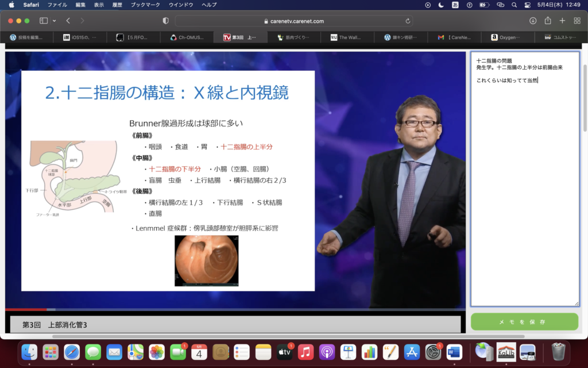Show the tab overview grid

[x=577, y=21]
